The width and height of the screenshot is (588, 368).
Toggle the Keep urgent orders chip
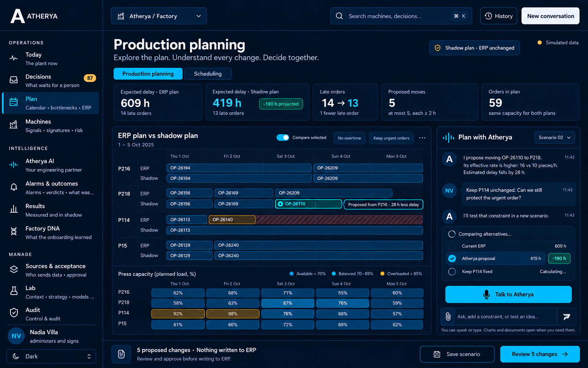[391, 138]
